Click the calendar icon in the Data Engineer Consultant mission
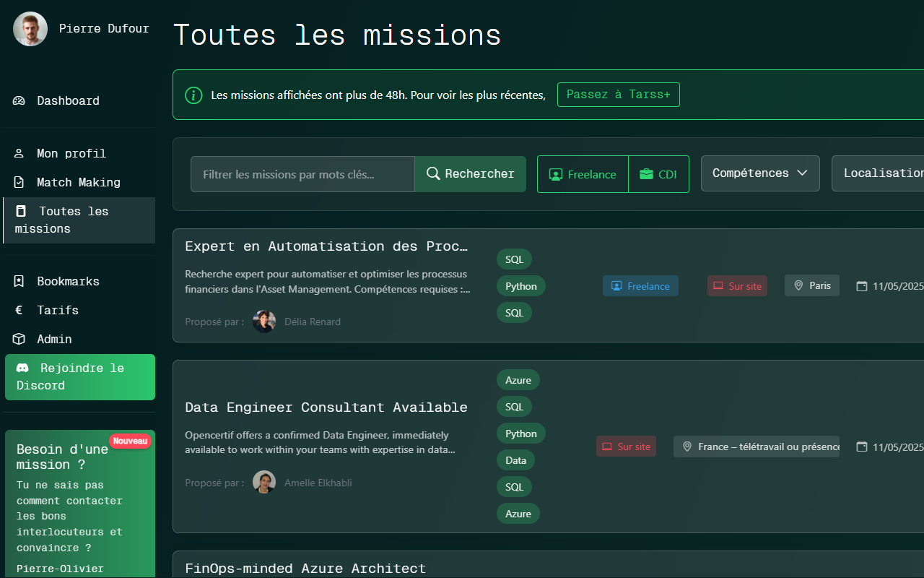The width and height of the screenshot is (924, 578). click(861, 447)
